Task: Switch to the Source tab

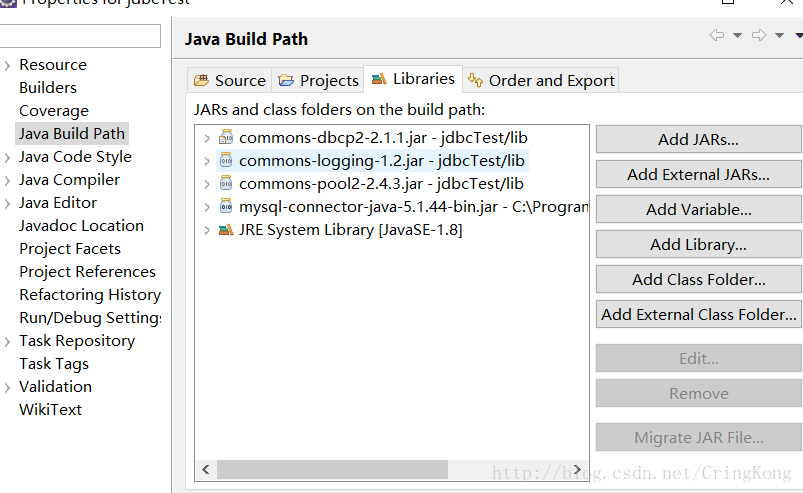Action: click(x=230, y=80)
